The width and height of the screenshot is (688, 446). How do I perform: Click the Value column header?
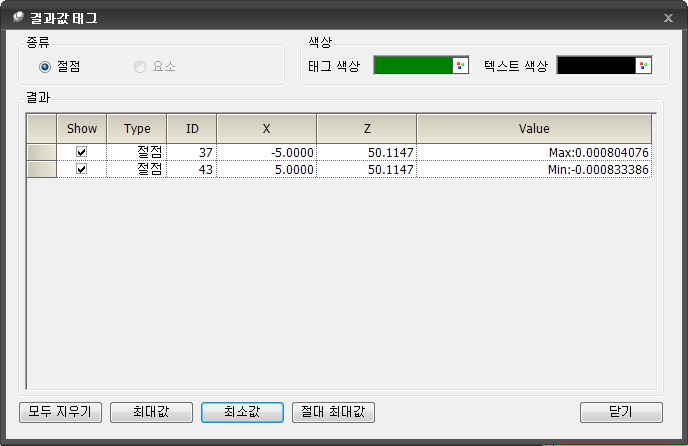click(x=534, y=129)
